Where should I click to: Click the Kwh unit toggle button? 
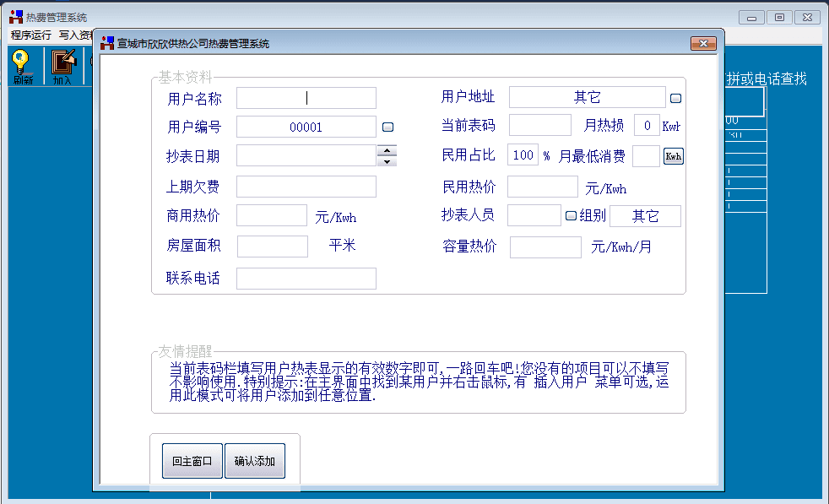673,156
